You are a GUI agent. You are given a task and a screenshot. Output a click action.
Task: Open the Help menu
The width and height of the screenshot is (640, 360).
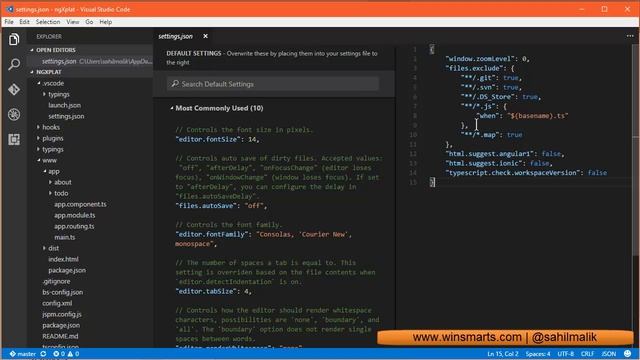point(106,22)
